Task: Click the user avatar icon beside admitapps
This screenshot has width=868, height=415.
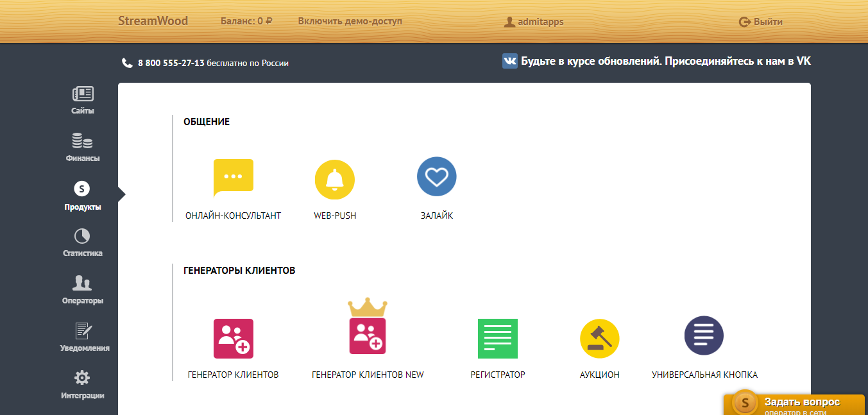Action: coord(510,22)
